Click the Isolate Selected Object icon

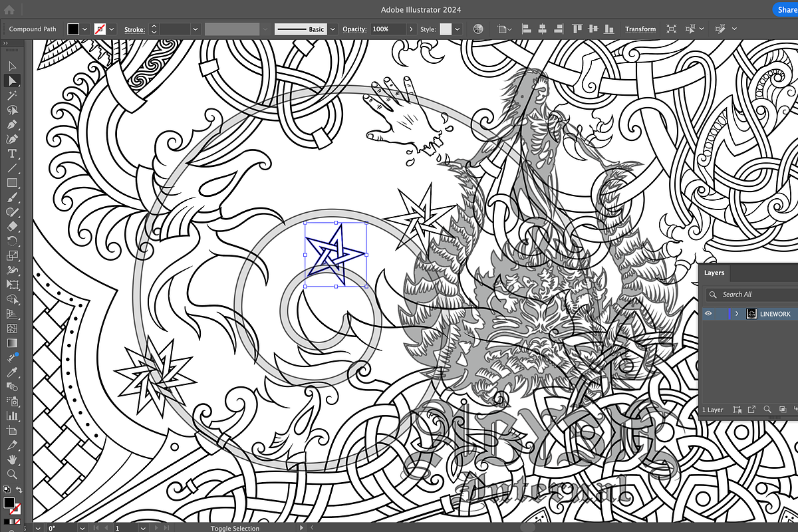[671, 29]
